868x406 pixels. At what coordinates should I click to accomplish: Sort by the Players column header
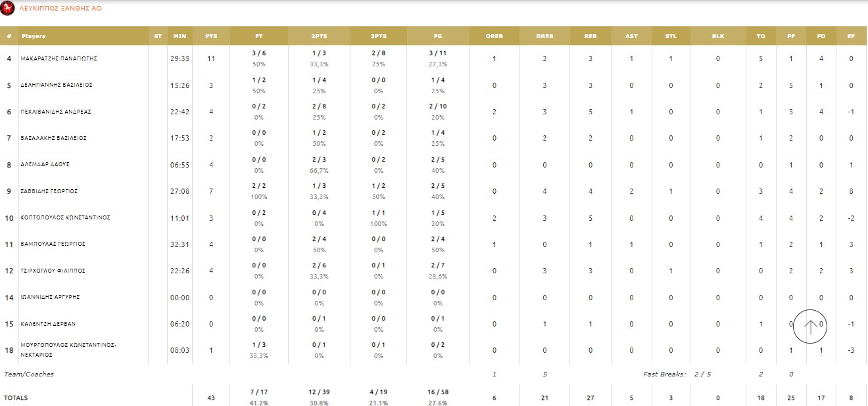tap(34, 36)
